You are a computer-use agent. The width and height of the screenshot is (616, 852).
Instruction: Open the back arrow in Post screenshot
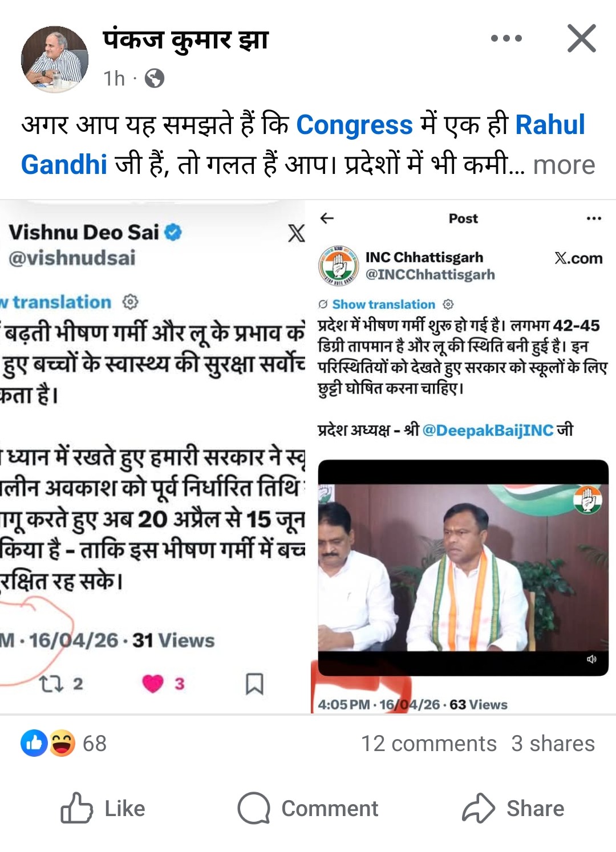327,218
